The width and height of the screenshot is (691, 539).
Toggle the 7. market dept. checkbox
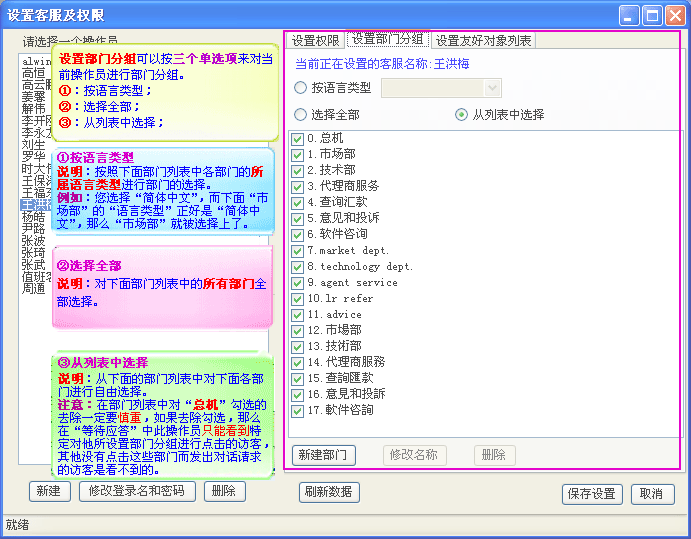298,250
